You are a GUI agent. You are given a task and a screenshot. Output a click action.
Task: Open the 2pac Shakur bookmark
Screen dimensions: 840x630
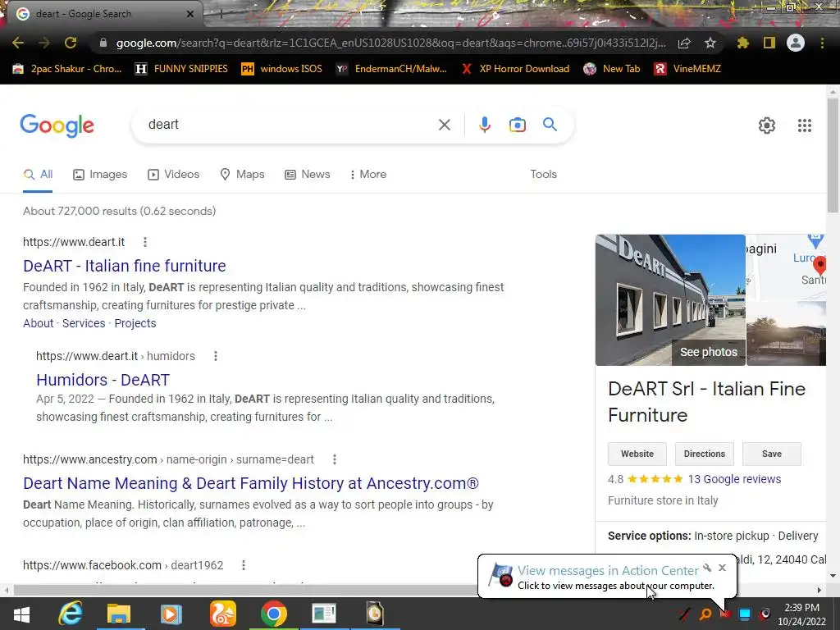67,69
